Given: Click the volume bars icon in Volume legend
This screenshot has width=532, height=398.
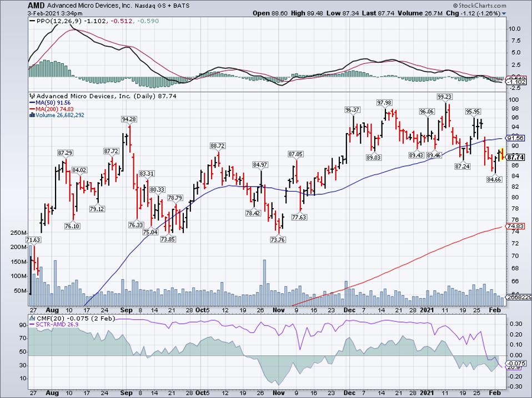Looking at the screenshot, I should pyautogui.click(x=32, y=115).
